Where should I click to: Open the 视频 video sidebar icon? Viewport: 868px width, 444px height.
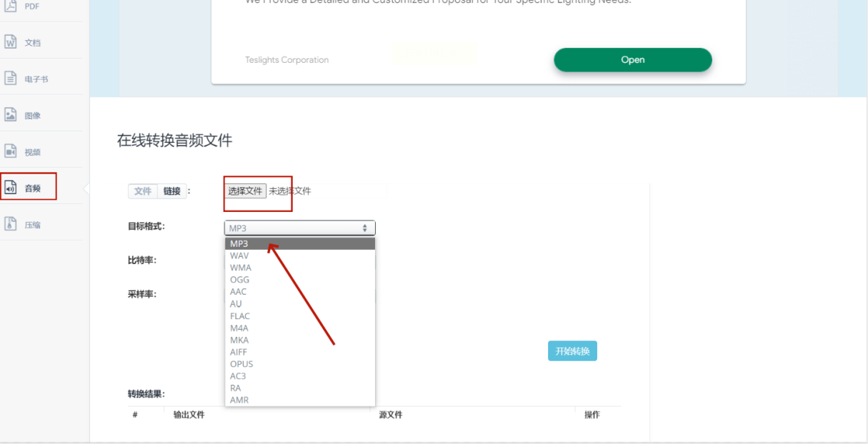[11, 151]
